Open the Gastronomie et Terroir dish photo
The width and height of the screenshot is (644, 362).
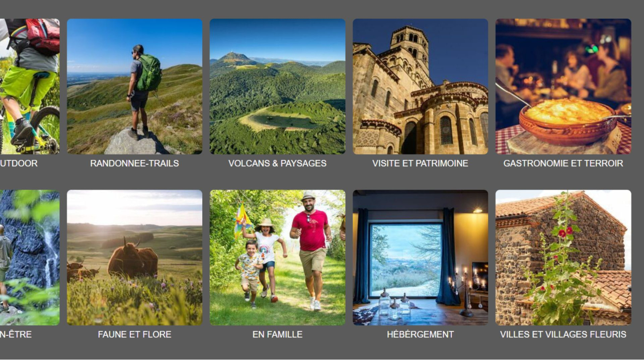[x=563, y=86]
